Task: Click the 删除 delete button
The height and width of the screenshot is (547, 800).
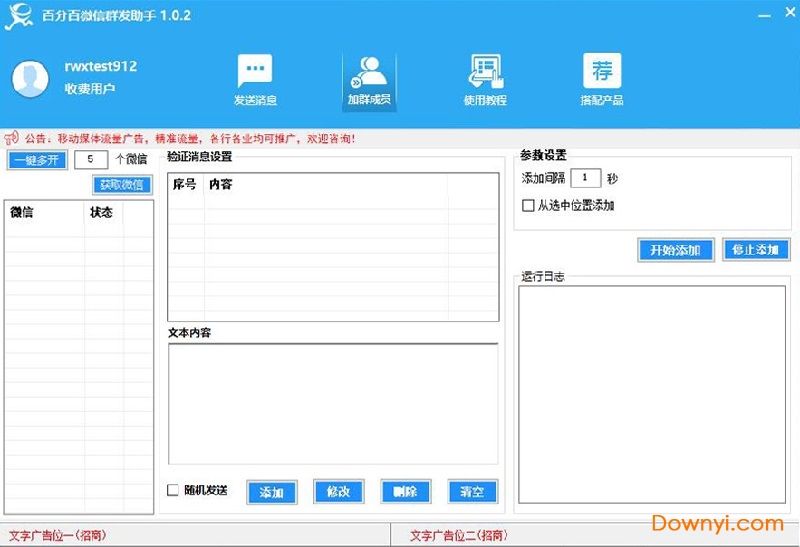Action: pos(406,491)
